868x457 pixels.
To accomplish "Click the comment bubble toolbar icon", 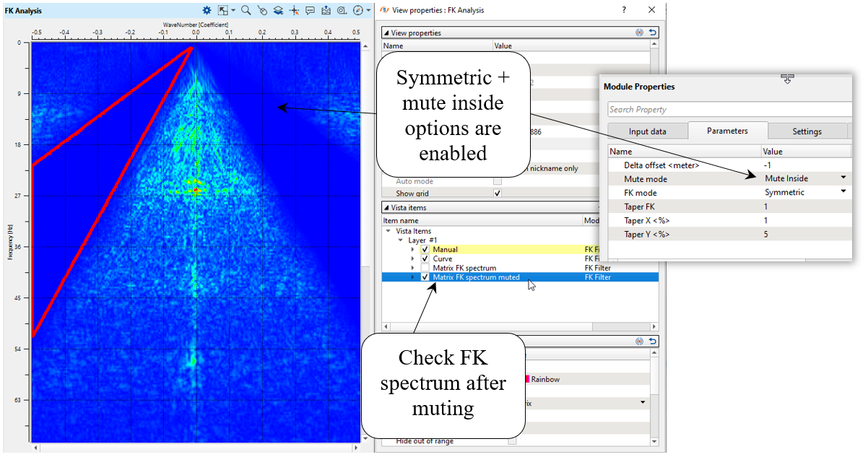I will pyautogui.click(x=310, y=10).
